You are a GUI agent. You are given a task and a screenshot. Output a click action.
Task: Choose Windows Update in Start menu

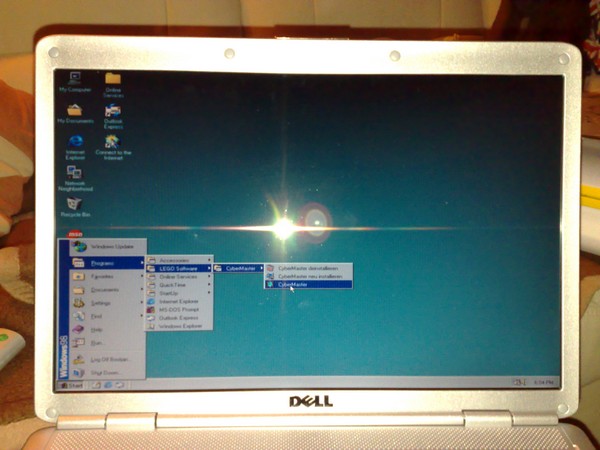pyautogui.click(x=108, y=247)
